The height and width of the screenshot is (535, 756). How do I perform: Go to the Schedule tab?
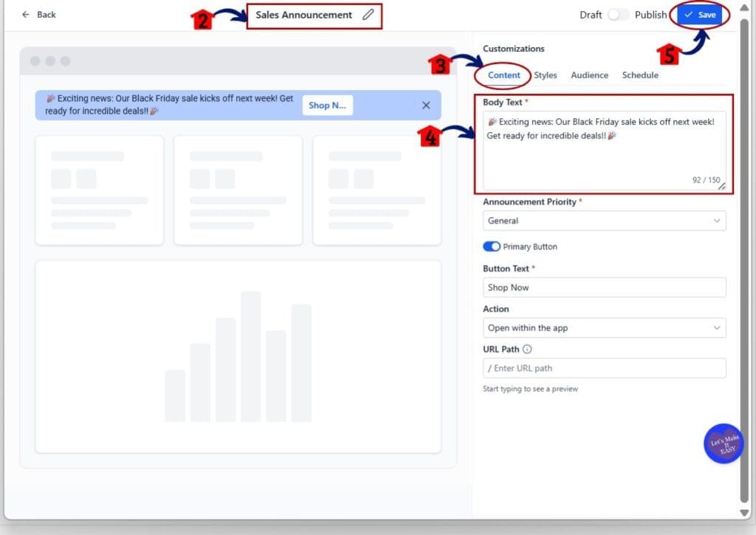click(x=640, y=75)
